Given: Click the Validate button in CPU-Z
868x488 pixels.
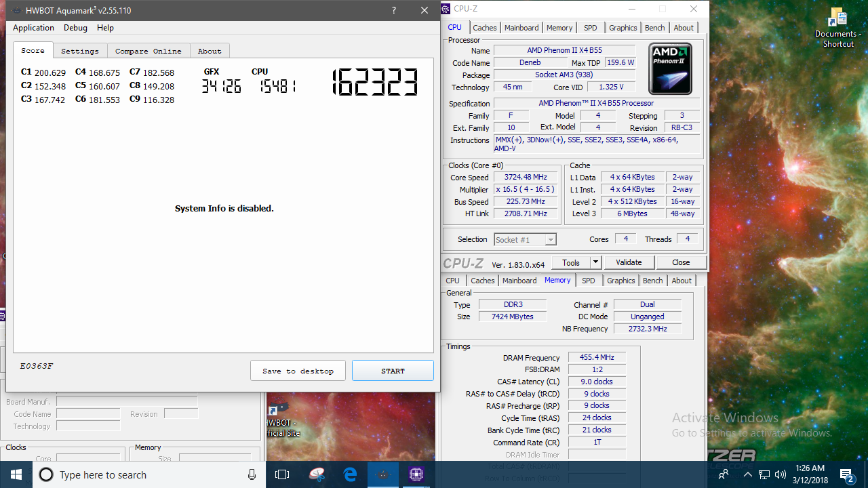Looking at the screenshot, I should point(629,262).
